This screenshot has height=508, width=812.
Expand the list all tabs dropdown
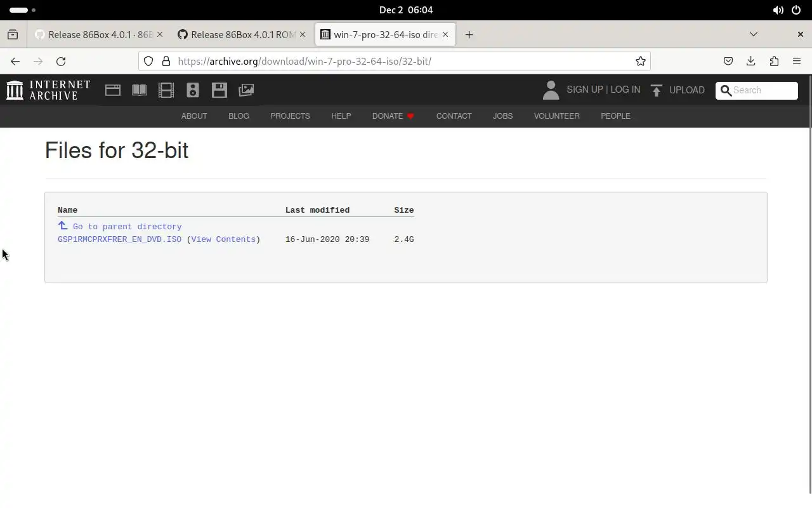click(x=754, y=34)
